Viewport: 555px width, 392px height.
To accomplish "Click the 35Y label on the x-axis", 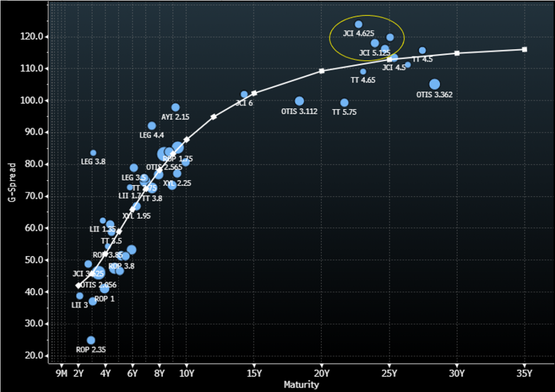I will pos(524,373).
